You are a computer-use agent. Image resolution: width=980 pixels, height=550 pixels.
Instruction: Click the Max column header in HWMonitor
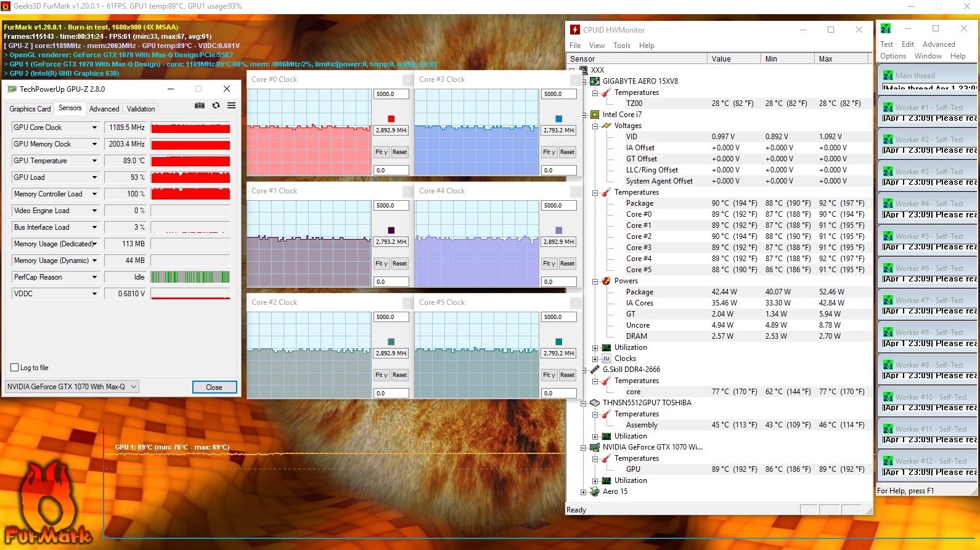pos(841,59)
